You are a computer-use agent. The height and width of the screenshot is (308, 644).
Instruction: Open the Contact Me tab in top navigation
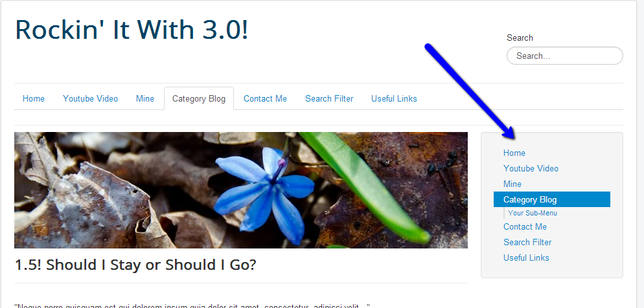coord(266,99)
